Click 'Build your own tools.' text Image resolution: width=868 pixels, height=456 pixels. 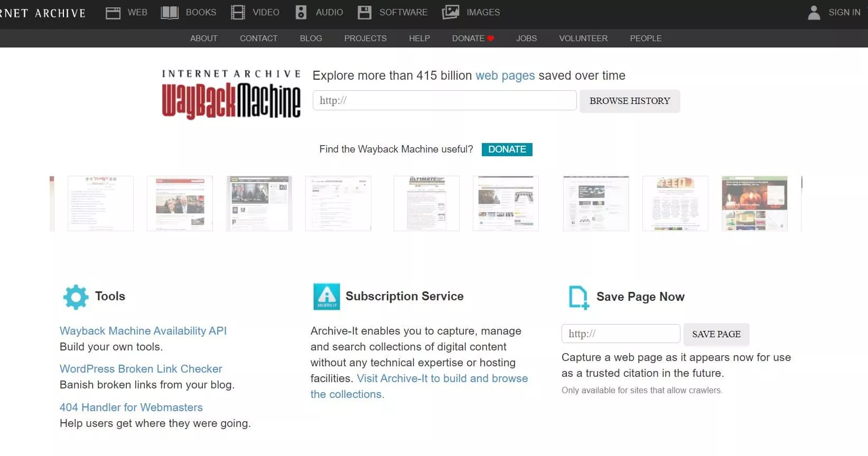tap(111, 347)
